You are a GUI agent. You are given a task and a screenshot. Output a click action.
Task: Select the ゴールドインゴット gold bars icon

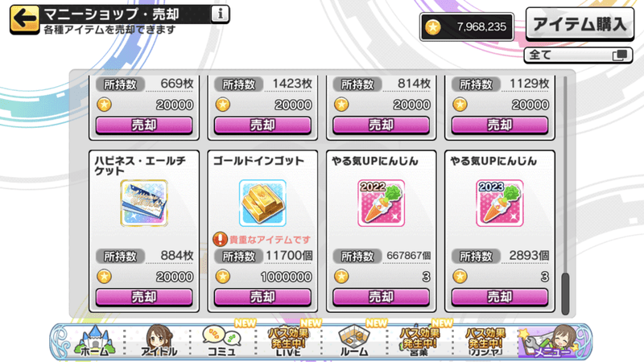(x=262, y=204)
